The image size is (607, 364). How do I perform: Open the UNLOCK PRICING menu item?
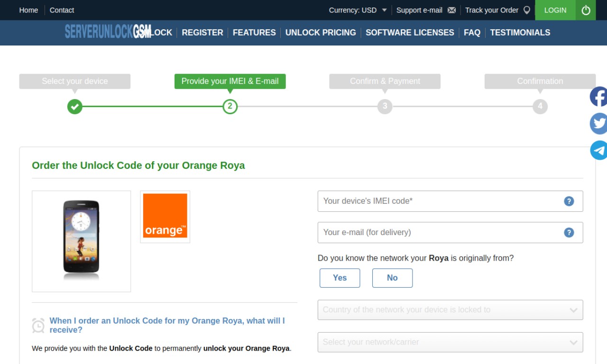(x=321, y=33)
